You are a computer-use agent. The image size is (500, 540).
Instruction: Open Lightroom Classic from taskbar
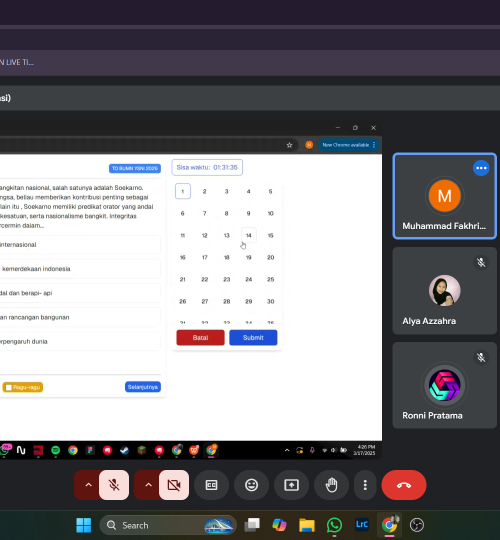(x=362, y=525)
